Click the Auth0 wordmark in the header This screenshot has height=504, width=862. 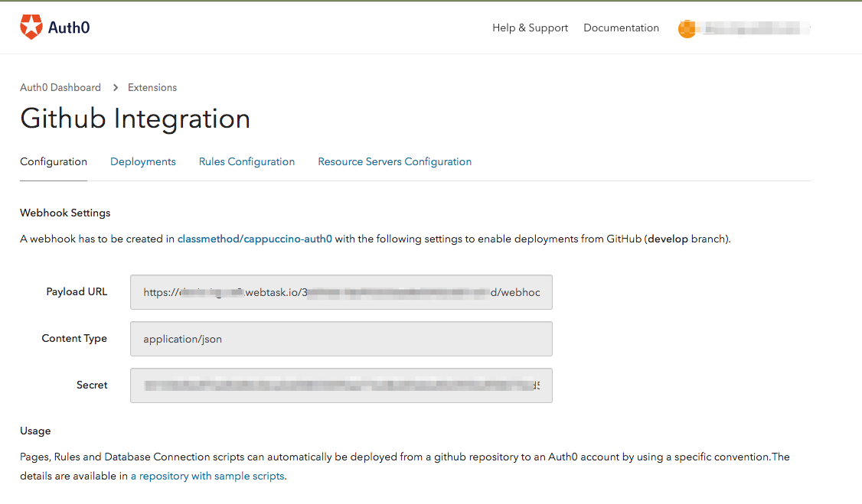[70, 27]
